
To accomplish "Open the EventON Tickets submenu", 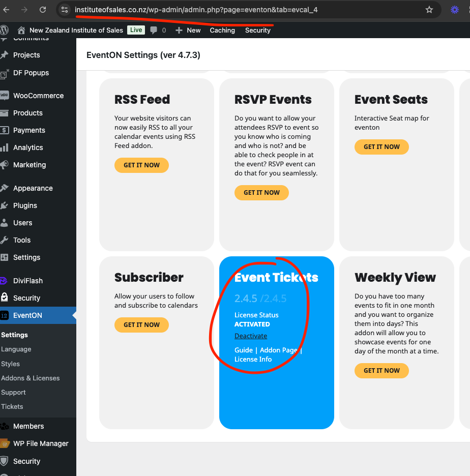I will (x=12, y=406).
